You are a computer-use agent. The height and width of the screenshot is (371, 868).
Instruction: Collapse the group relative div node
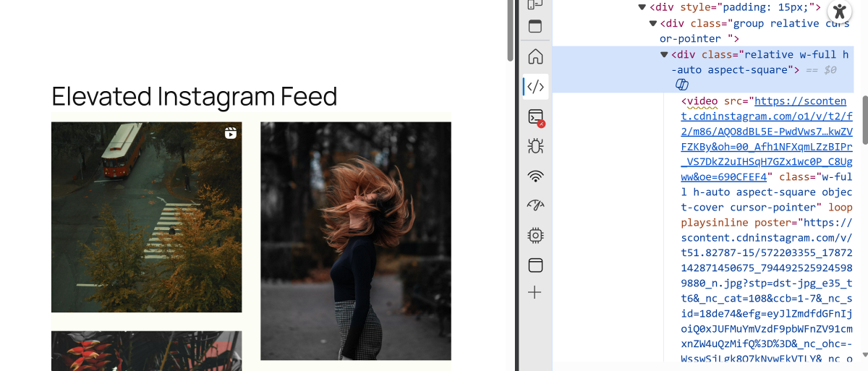[x=653, y=23]
